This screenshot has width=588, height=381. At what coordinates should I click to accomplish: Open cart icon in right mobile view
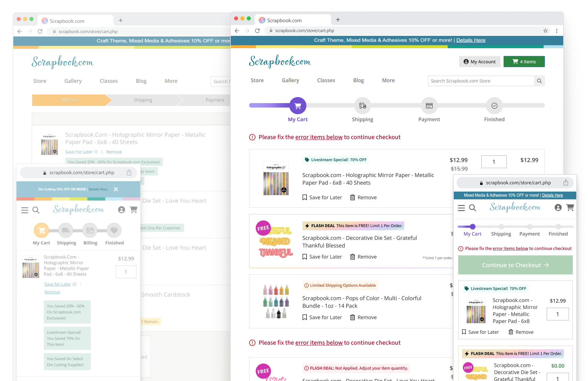[x=570, y=207]
